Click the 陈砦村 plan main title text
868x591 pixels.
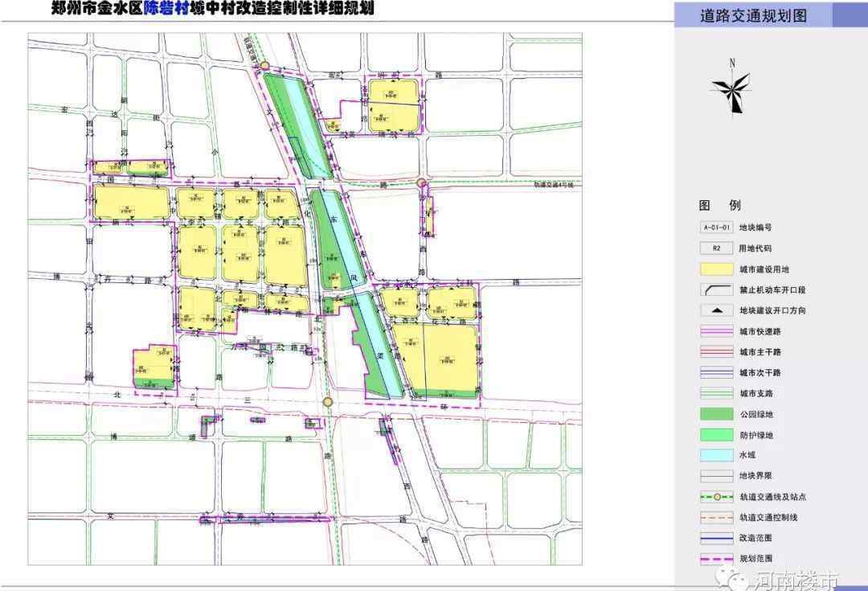coord(212,8)
